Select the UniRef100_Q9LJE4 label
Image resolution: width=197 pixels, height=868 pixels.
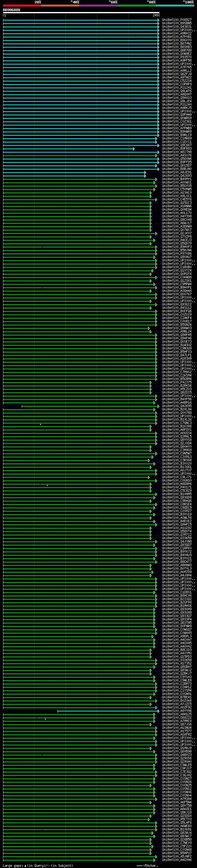[x=177, y=101]
